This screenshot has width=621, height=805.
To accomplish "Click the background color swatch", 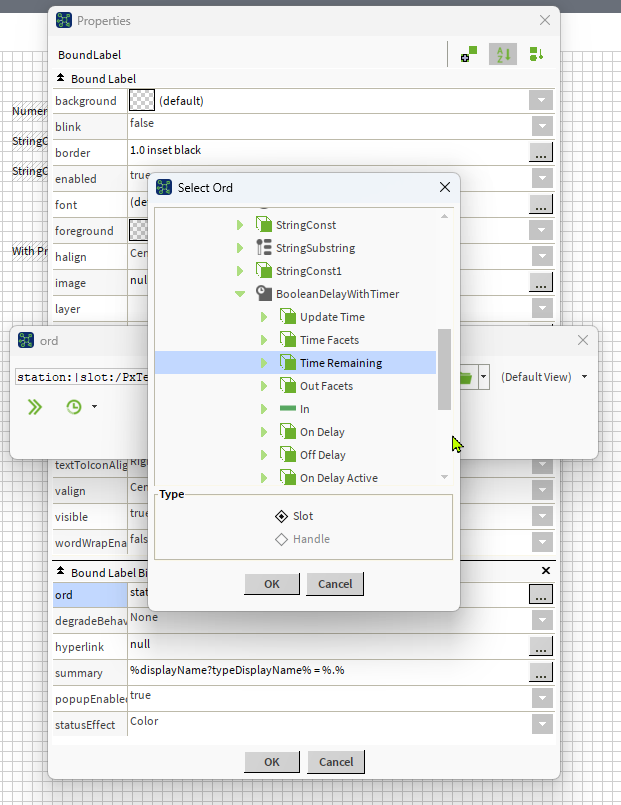I will (142, 101).
